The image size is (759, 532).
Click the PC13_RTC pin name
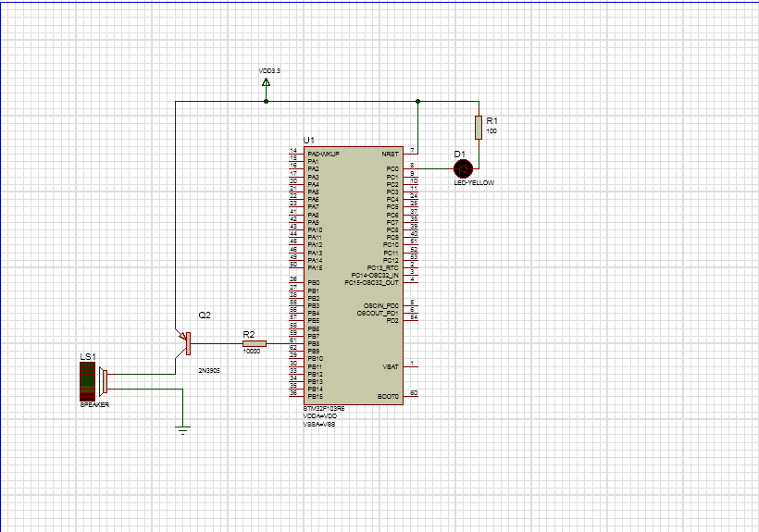pos(382,267)
